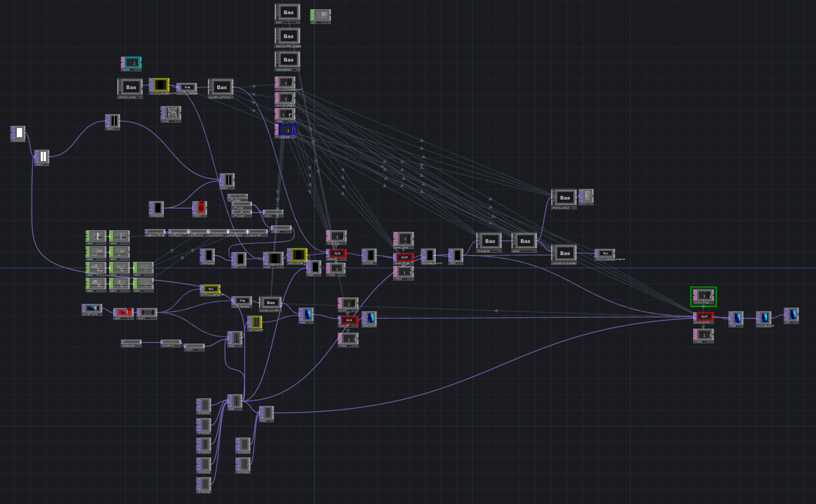Click the subtract_divergence Base node
816x504 pixels.
point(564,253)
